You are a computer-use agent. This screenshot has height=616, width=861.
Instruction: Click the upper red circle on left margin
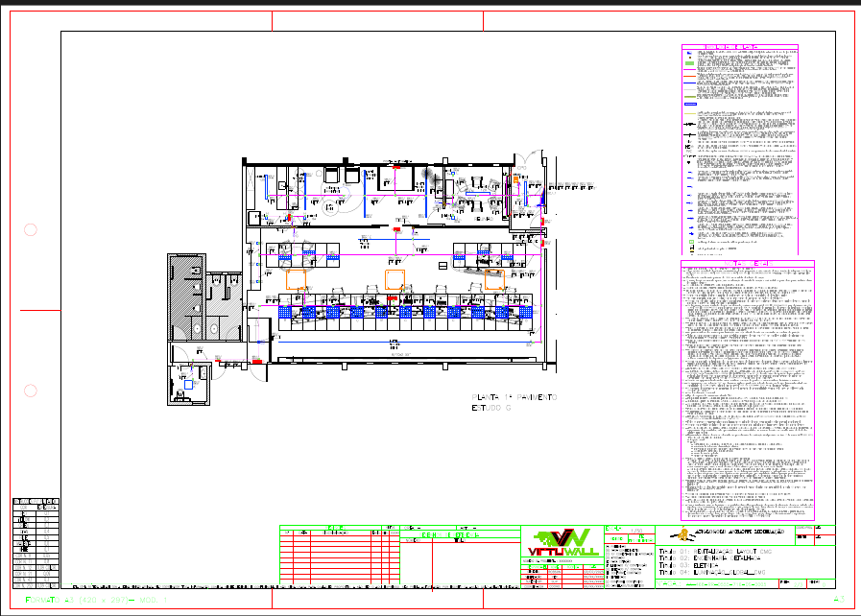pos(30,229)
